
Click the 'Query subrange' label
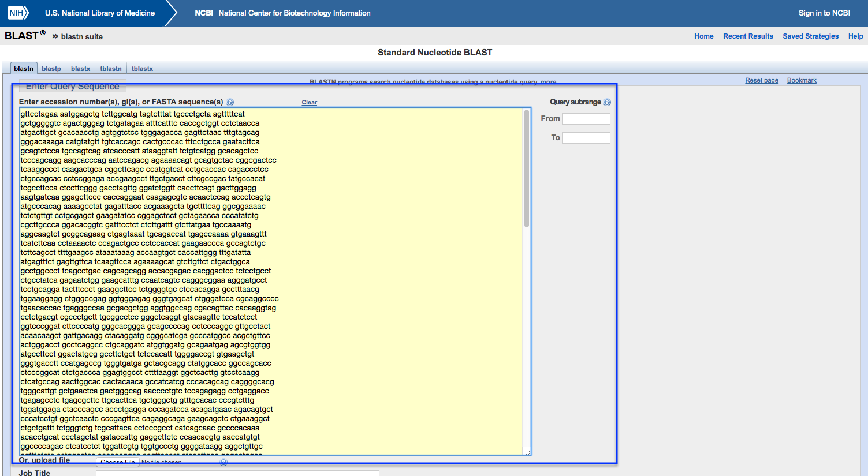tap(575, 102)
